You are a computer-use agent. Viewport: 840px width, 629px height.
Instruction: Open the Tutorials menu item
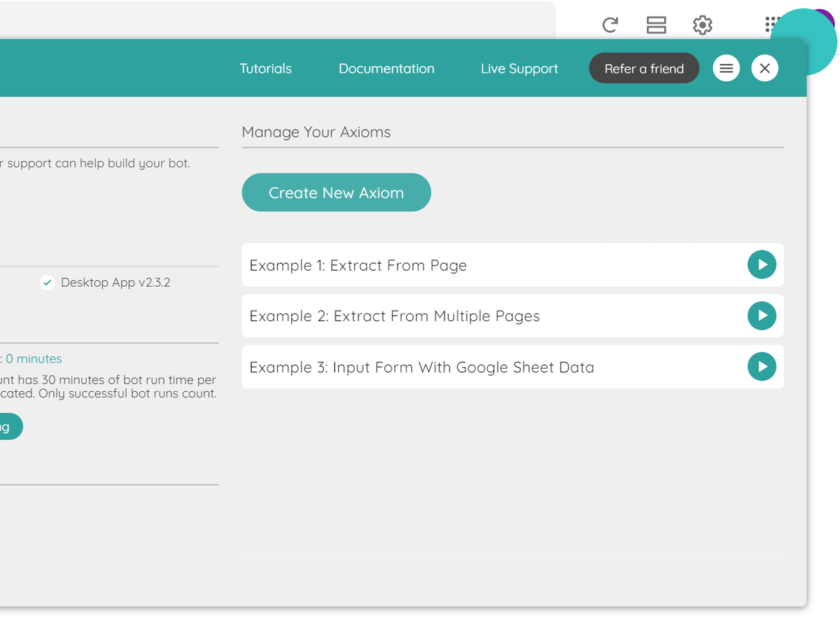click(x=265, y=69)
